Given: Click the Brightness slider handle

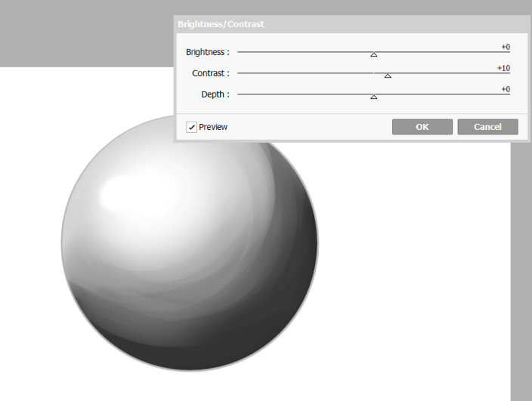Looking at the screenshot, I should 373,54.
